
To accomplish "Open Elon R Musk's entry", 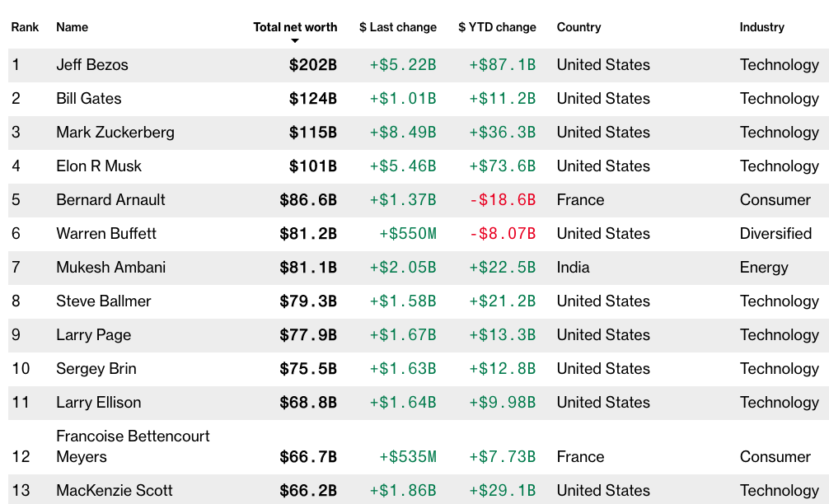I will pos(99,166).
